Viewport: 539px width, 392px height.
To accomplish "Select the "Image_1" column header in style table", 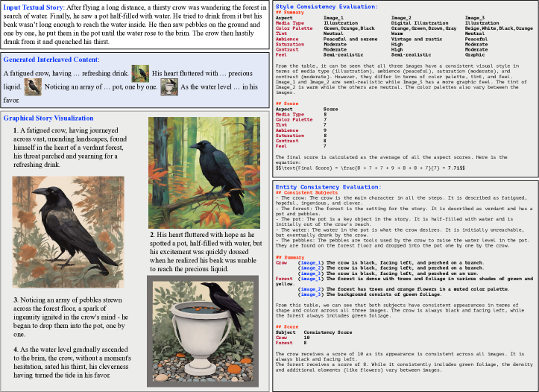I will coord(334,16).
